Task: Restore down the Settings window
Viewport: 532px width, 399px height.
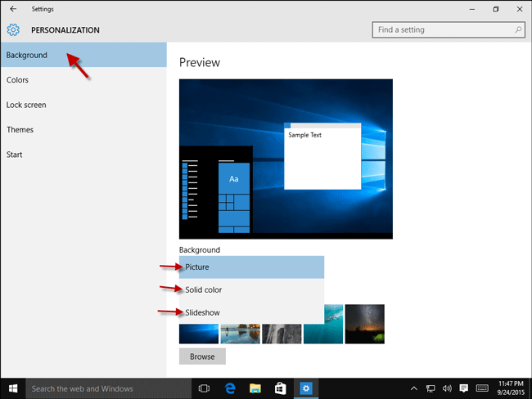Action: point(496,9)
